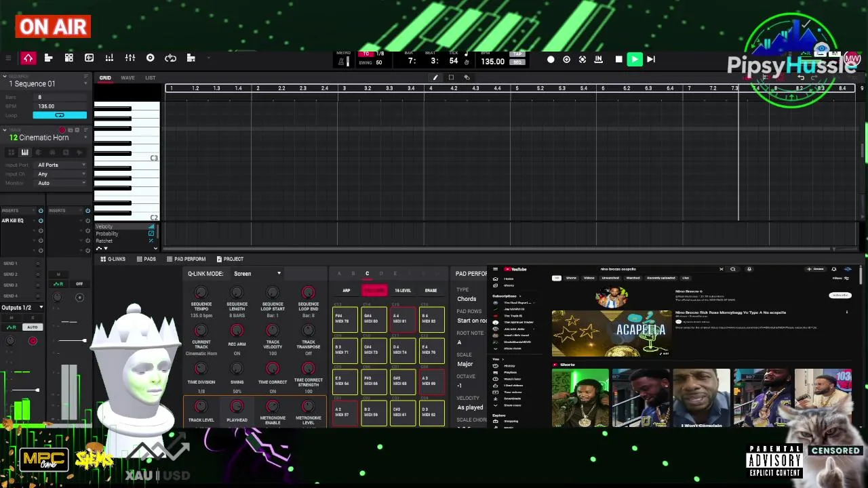Open the Input Ch Any dropdown

pyautogui.click(x=61, y=174)
